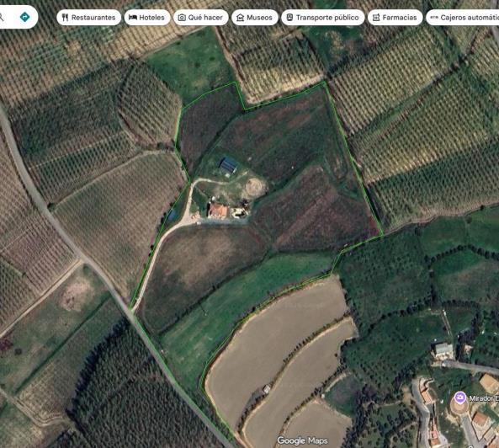Click the fork-and-knife icon in Restaurantes chip
Screen dimensions: 499x448
click(x=65, y=17)
